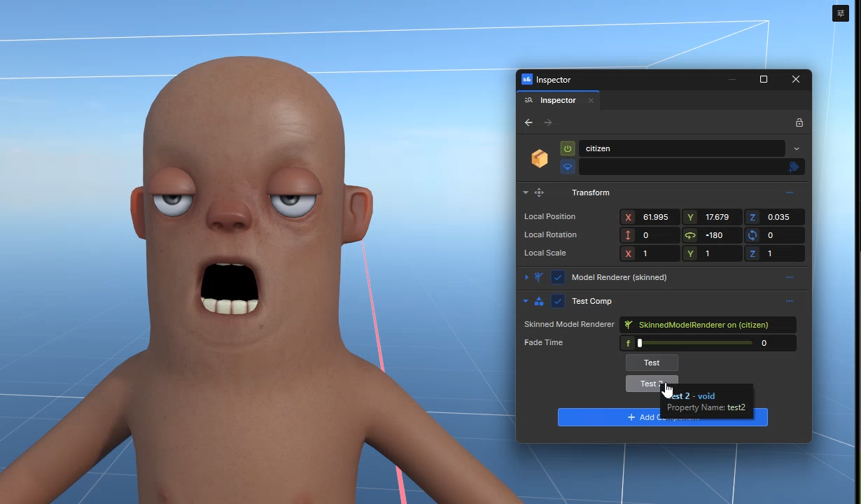Click Local Position Z label icon
Viewport: 861px width, 504px height.
click(x=752, y=217)
